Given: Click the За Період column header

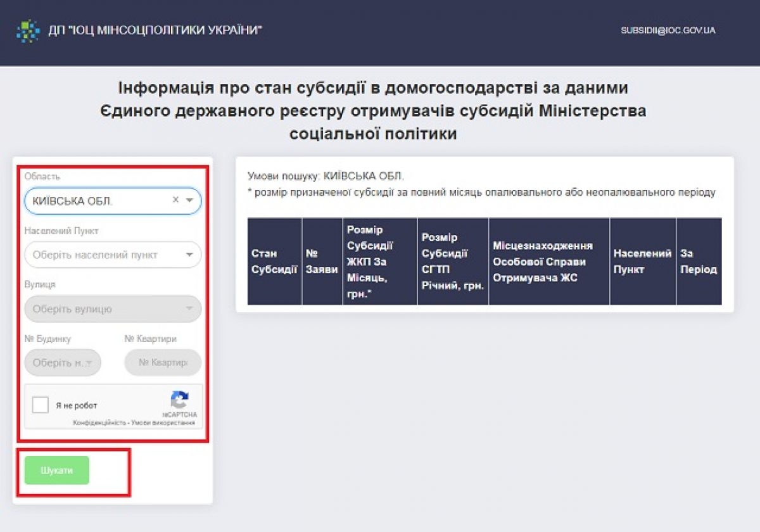Looking at the screenshot, I should 698,262.
